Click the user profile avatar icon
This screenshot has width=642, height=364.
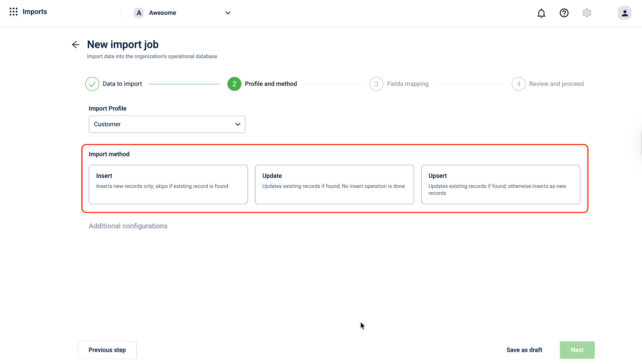[x=624, y=13]
